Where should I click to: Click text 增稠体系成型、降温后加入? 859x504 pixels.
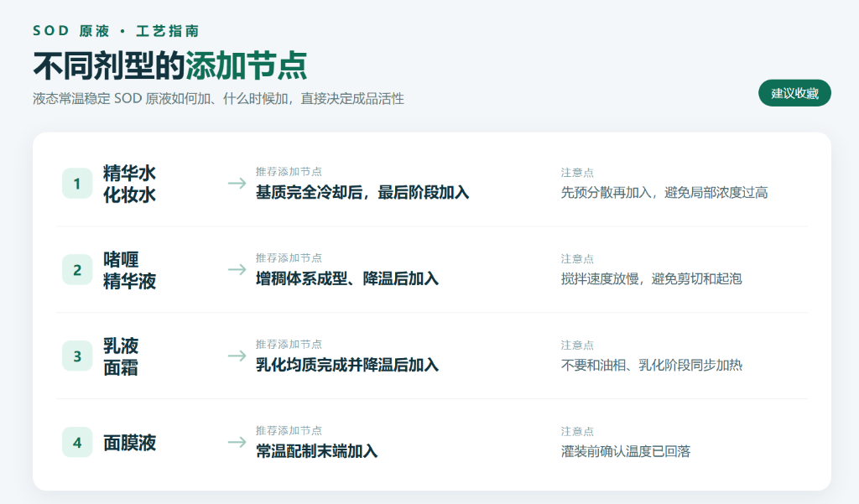pyautogui.click(x=346, y=278)
